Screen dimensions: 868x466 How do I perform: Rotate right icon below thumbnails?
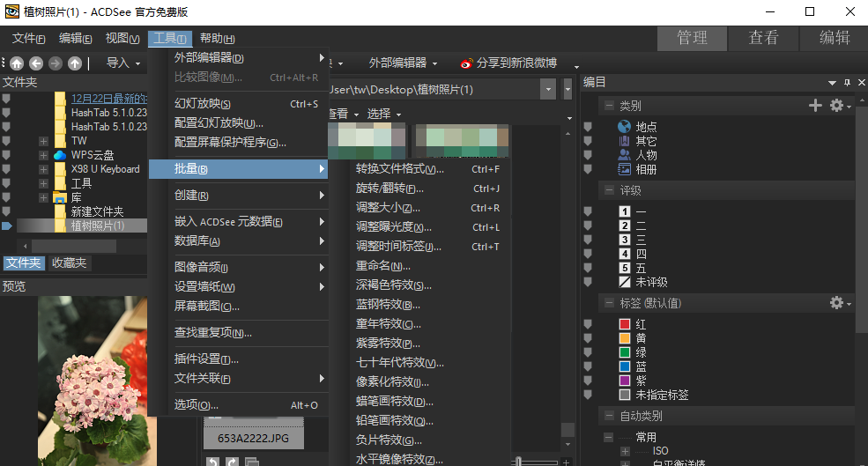tap(232, 462)
